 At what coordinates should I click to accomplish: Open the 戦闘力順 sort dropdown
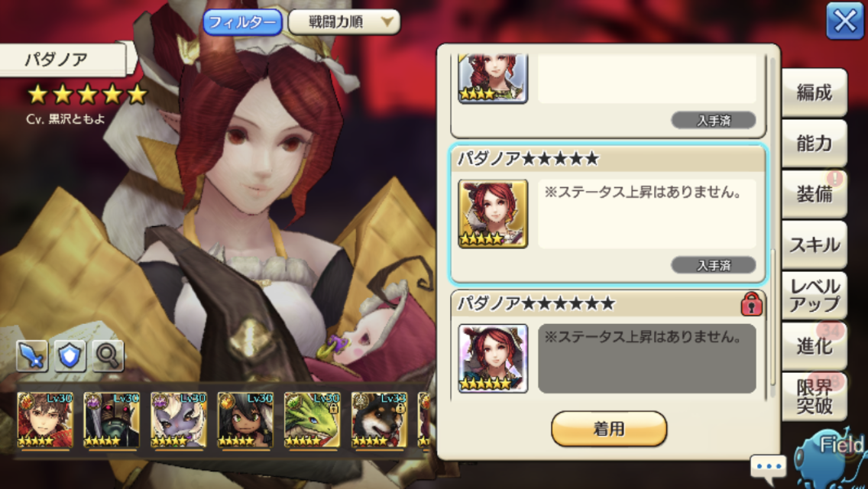[x=344, y=22]
